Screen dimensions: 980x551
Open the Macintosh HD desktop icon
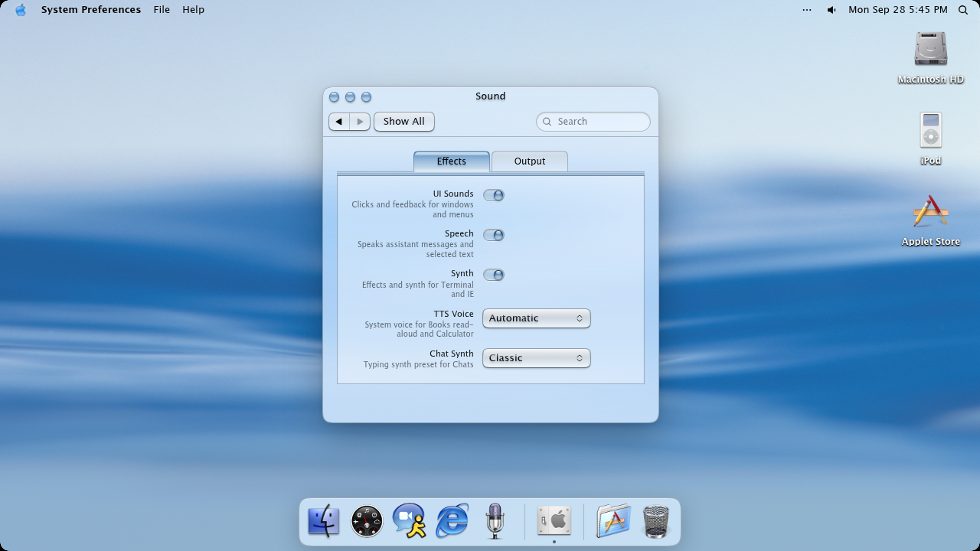(931, 58)
